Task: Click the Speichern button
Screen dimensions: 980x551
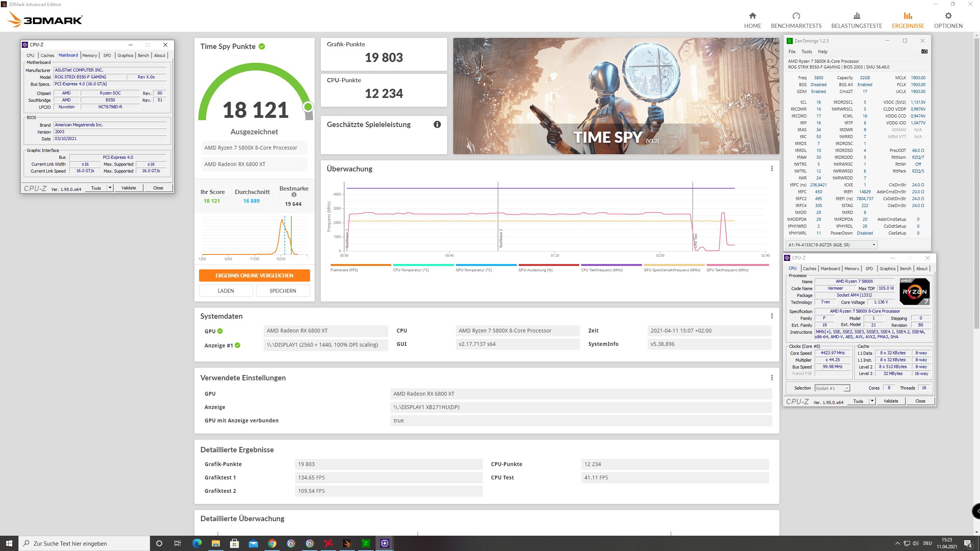Action: pos(283,291)
